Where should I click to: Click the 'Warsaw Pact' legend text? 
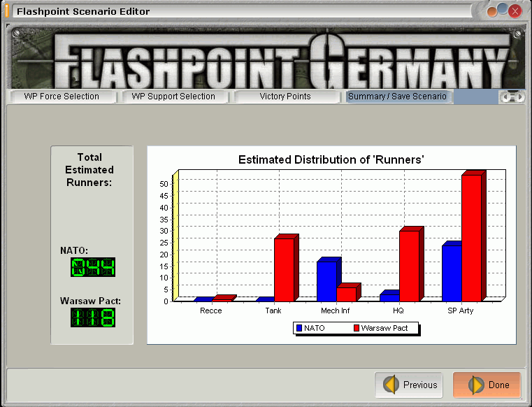point(384,328)
